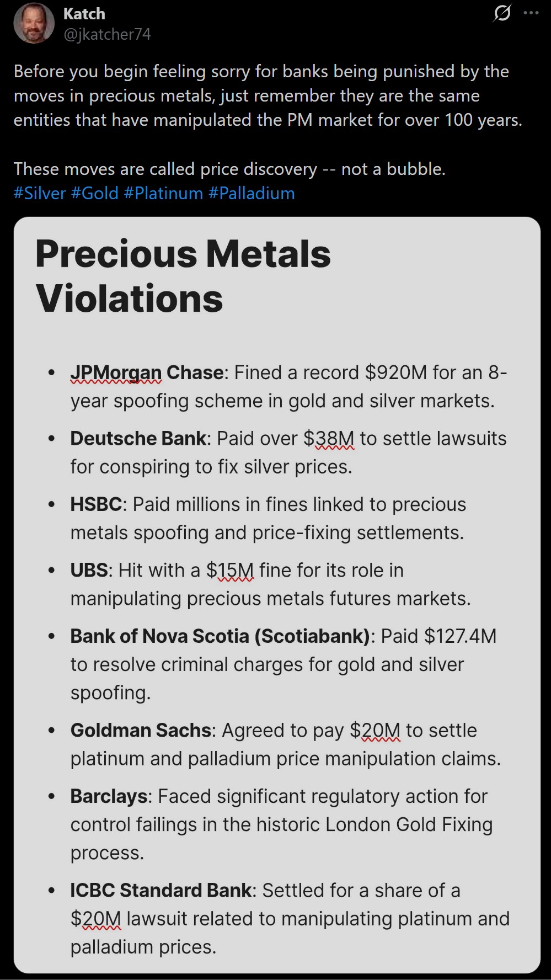Select the #Palladium hashtag
This screenshot has height=980, width=551.
252,193
